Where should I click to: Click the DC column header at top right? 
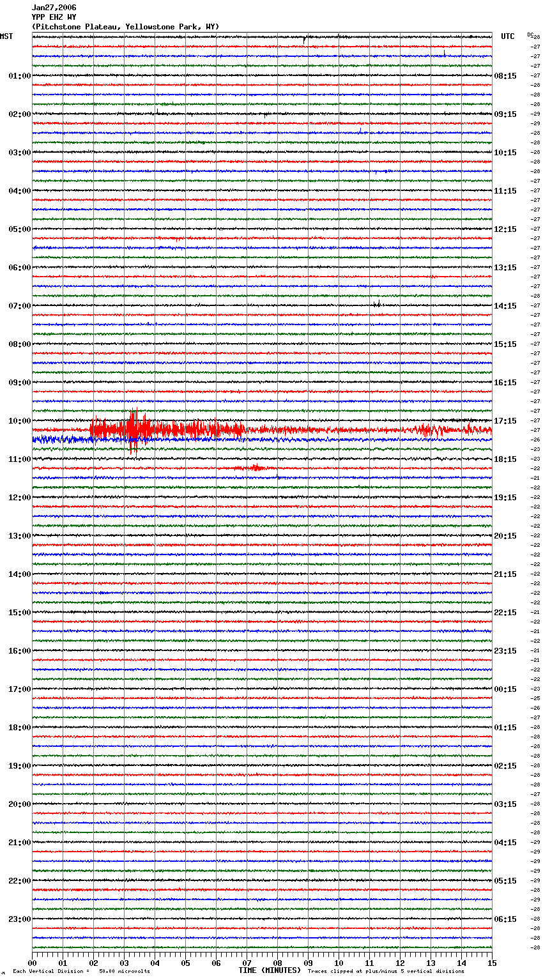[x=530, y=34]
